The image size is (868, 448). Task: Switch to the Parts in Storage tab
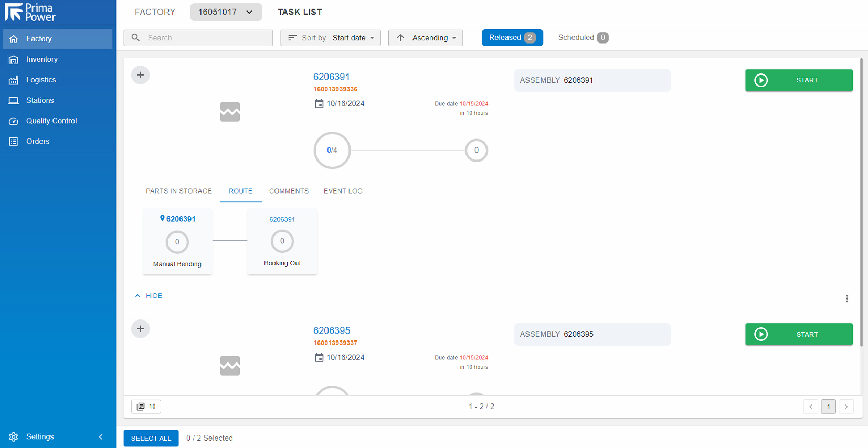[179, 191]
